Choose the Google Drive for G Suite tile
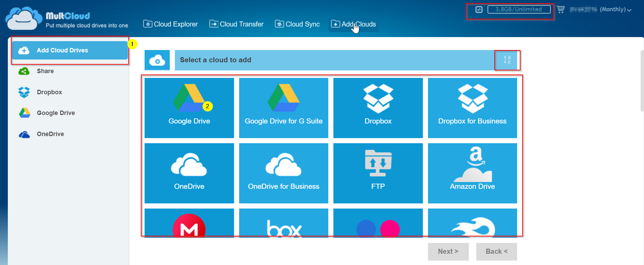 [284, 108]
